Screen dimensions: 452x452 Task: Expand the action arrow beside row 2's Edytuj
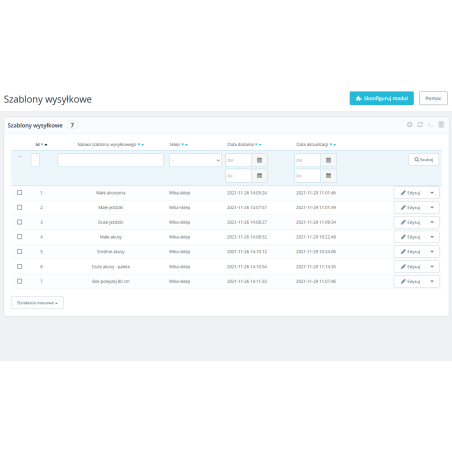click(x=432, y=208)
